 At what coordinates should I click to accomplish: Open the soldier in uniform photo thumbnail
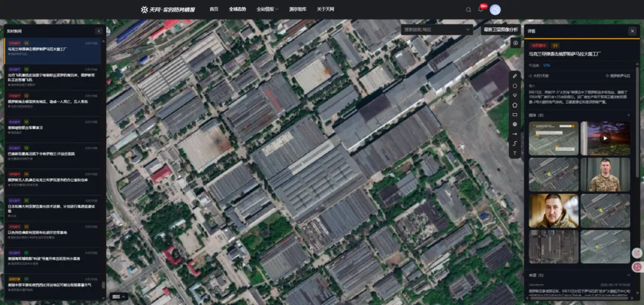coord(605,175)
